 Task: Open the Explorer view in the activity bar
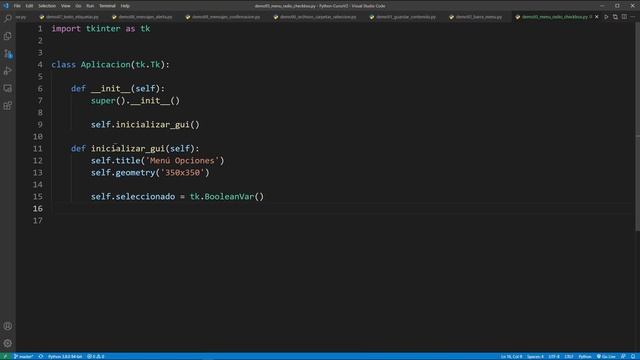(8, 36)
